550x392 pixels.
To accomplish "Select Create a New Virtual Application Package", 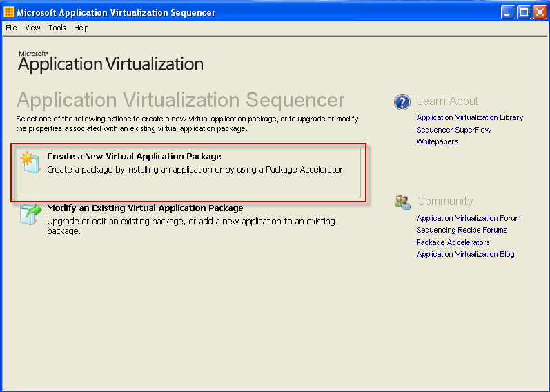I will (188, 173).
